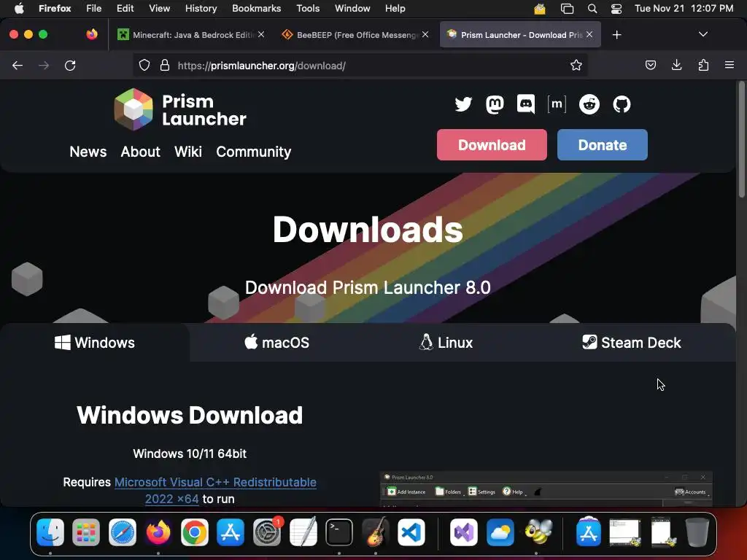
Task: List all tabs dropdown chevron
Action: click(x=703, y=34)
